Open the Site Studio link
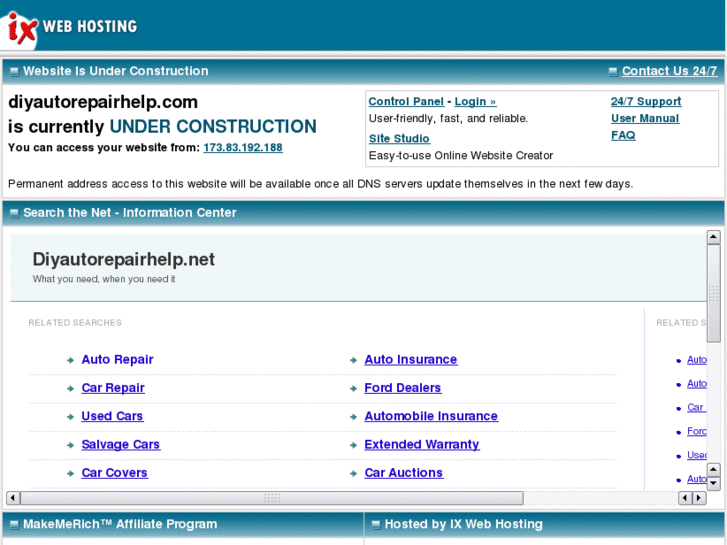 [x=399, y=139]
